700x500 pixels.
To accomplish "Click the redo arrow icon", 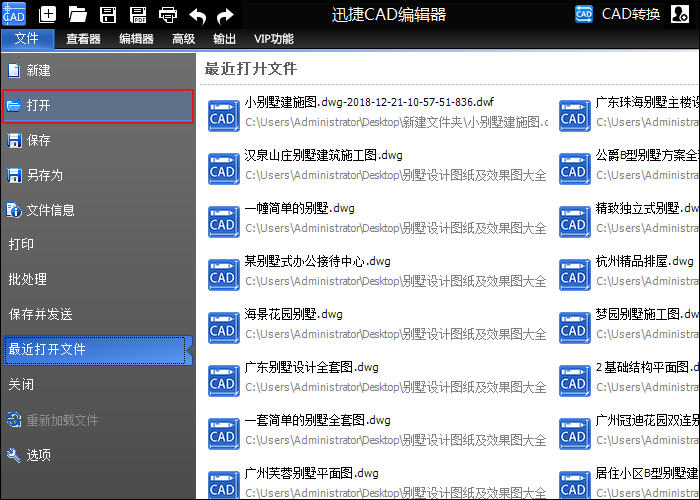I will [226, 15].
